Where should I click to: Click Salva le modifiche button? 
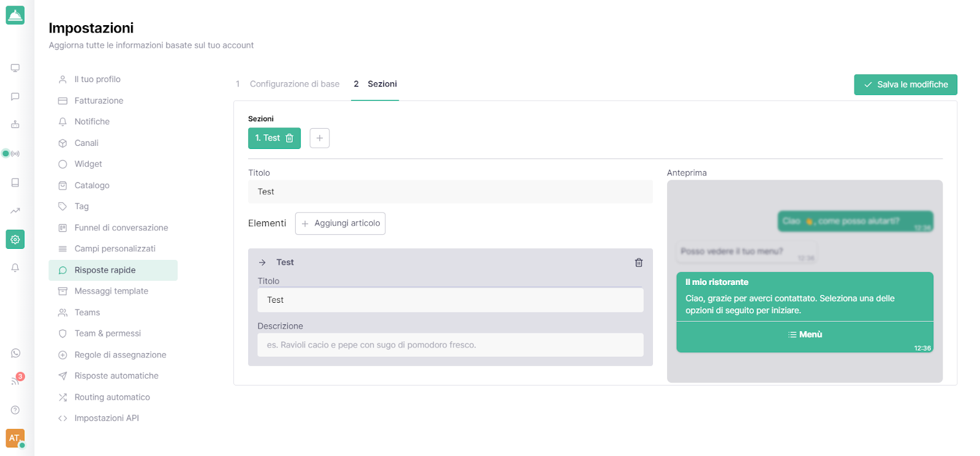point(905,85)
